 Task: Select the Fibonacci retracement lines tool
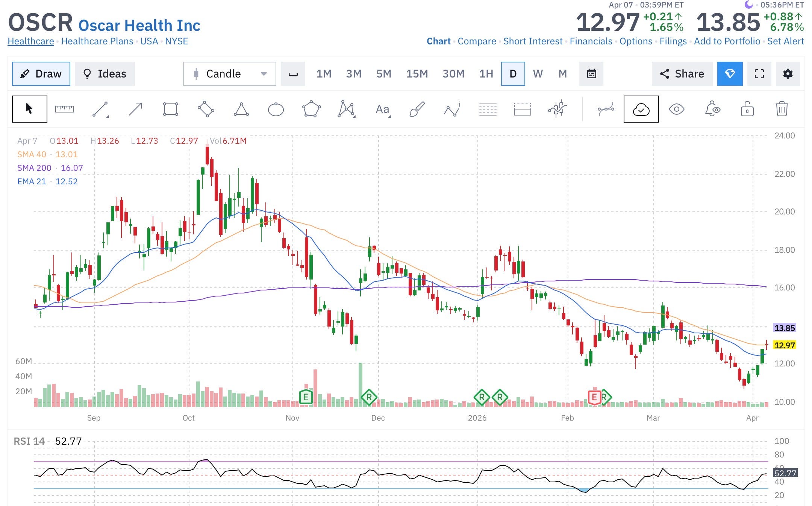click(x=488, y=109)
